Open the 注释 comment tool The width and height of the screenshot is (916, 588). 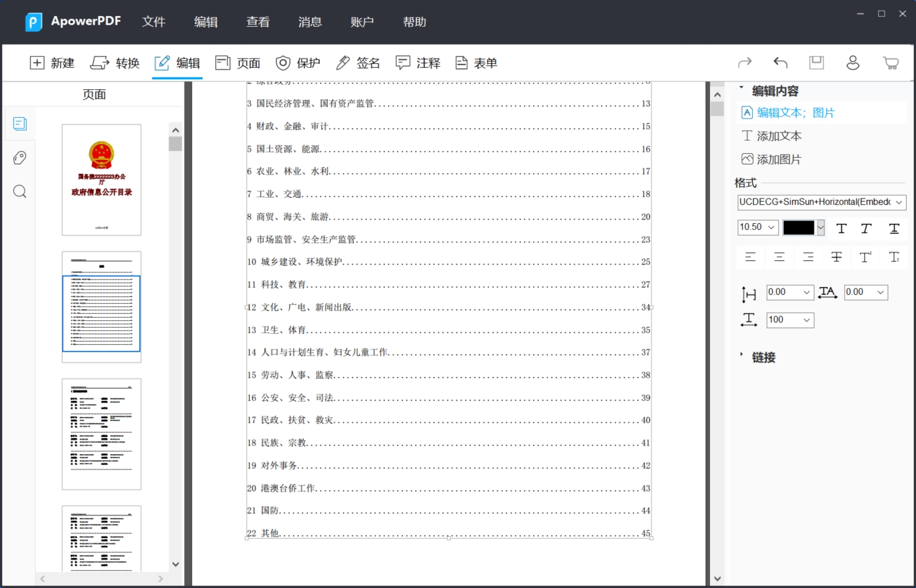point(417,63)
